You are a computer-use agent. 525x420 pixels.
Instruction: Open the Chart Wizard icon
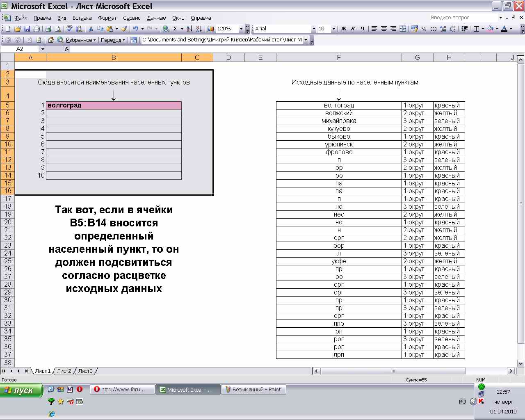pyautogui.click(x=211, y=29)
